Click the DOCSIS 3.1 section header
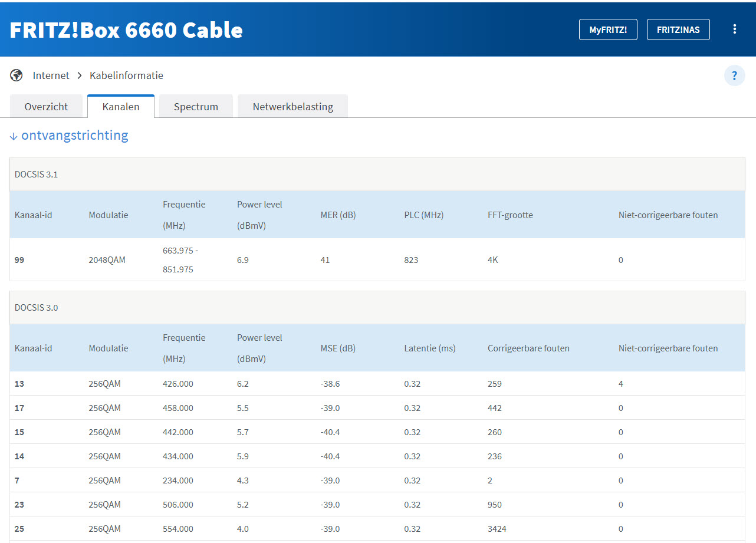Screen dimensions: 756x543 [x=36, y=175]
